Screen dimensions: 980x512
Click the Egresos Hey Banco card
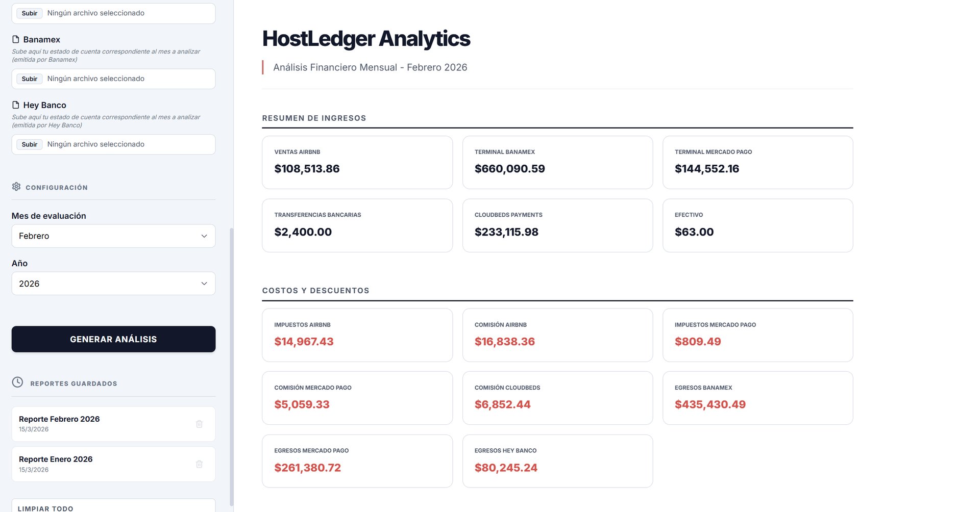(x=557, y=461)
